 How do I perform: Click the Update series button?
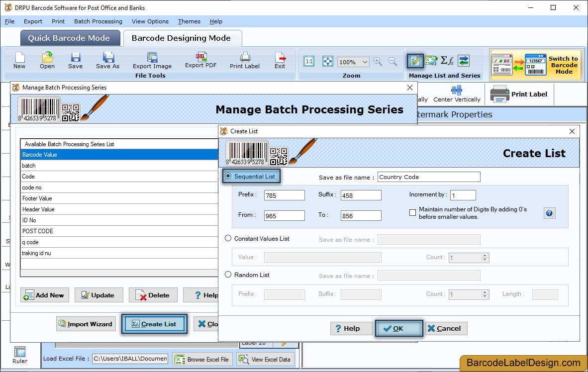click(x=99, y=295)
